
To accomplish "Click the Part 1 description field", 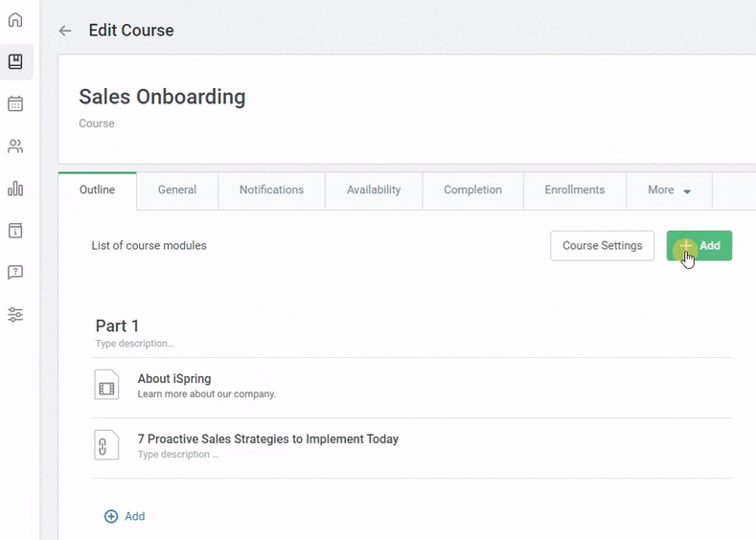I will pos(134,344).
